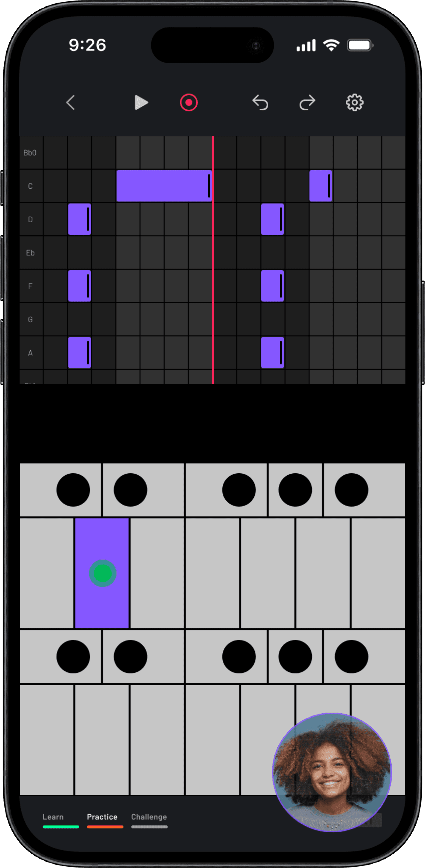
Task: Start recording with the red record icon
Action: tap(189, 102)
